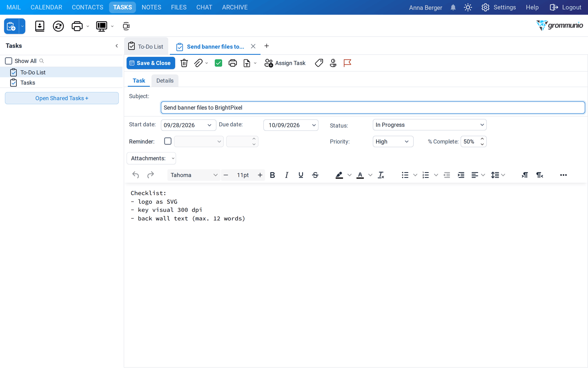The height and width of the screenshot is (368, 588).
Task: Click the print icon in task toolbar
Action: point(233,63)
